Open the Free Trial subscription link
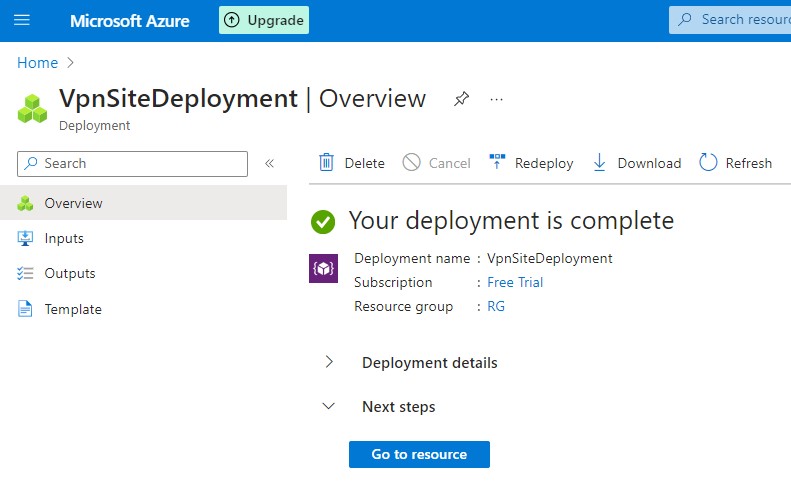This screenshot has height=498, width=791. pyautogui.click(x=515, y=282)
